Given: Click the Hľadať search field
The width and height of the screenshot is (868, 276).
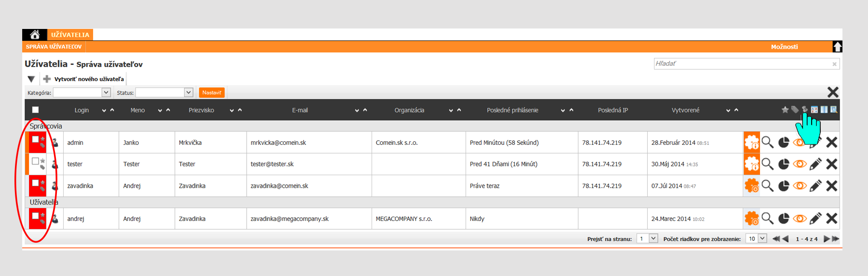Looking at the screenshot, I should click(742, 64).
